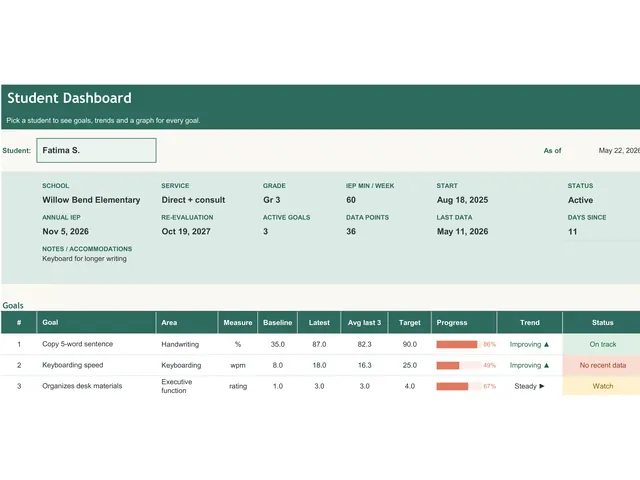Select the Baseline column header
This screenshot has width=640, height=480.
[x=278, y=322]
